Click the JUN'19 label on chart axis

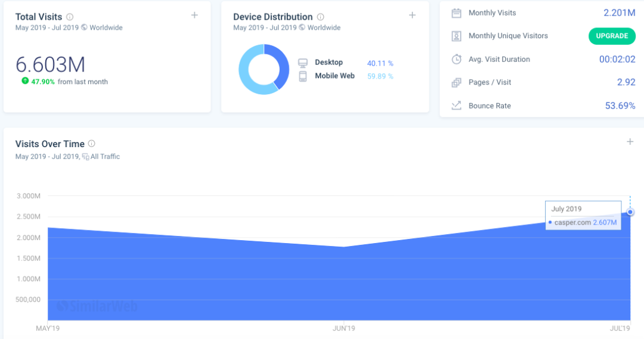343,328
